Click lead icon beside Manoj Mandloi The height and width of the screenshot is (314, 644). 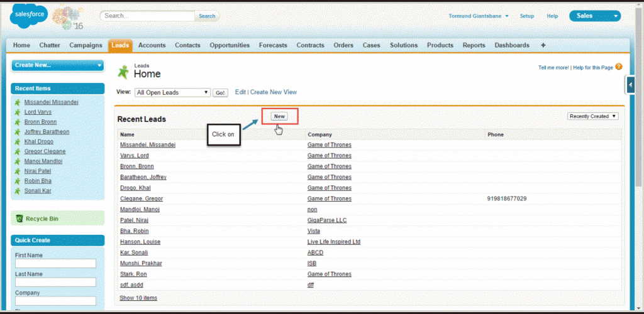point(17,161)
